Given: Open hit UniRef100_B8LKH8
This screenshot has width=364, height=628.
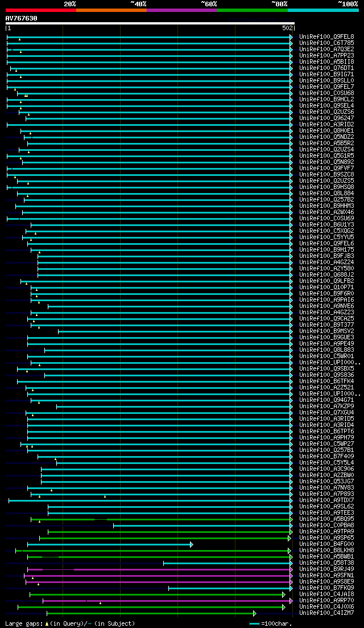Looking at the screenshot, I should point(326,551).
